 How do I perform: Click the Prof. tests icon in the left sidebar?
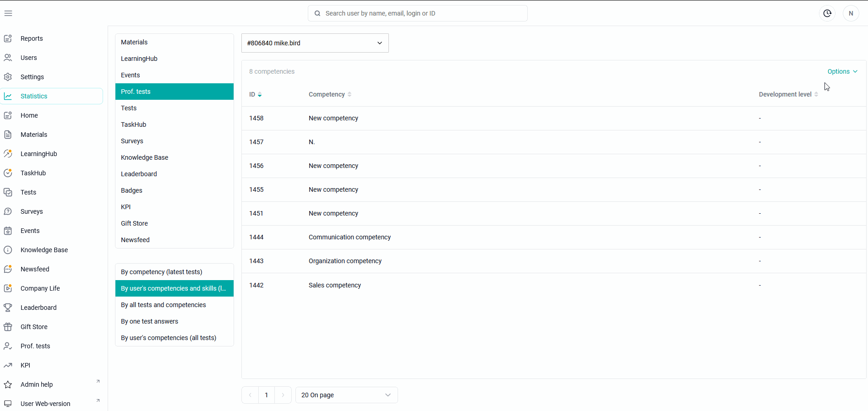pyautogui.click(x=8, y=346)
